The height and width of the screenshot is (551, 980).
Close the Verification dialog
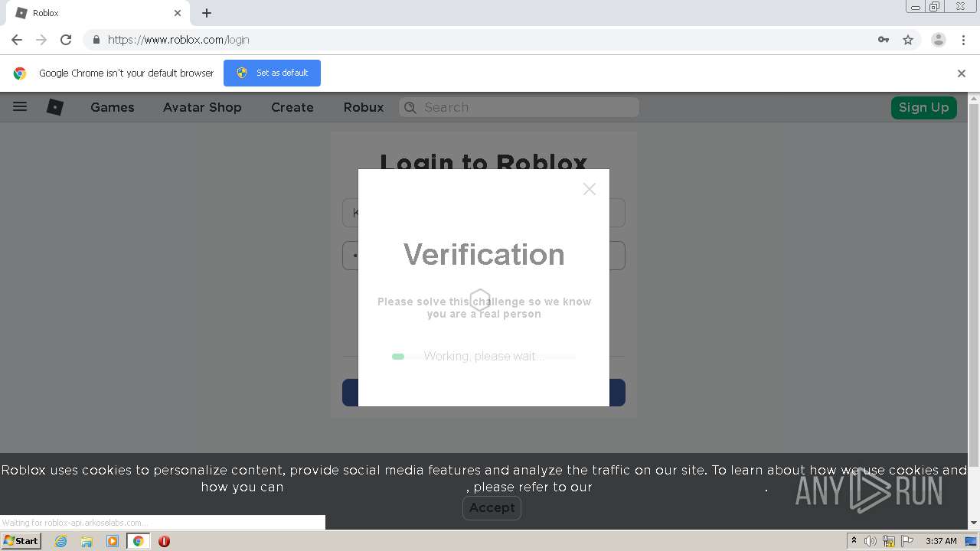tap(589, 189)
